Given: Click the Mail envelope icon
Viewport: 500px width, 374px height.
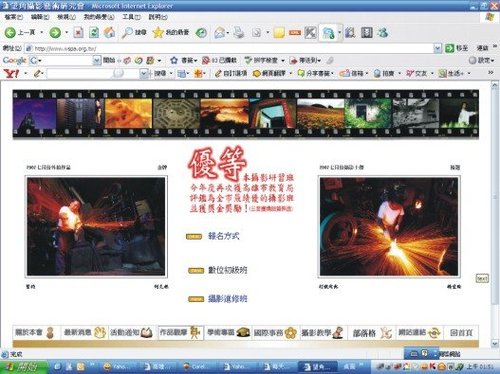Looking at the screenshot, I should click(x=219, y=32).
